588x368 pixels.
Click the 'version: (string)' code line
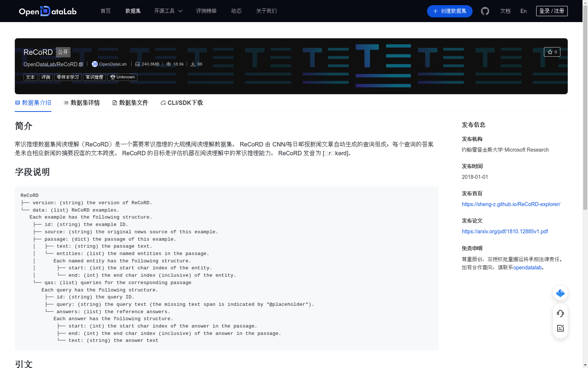tap(86, 203)
